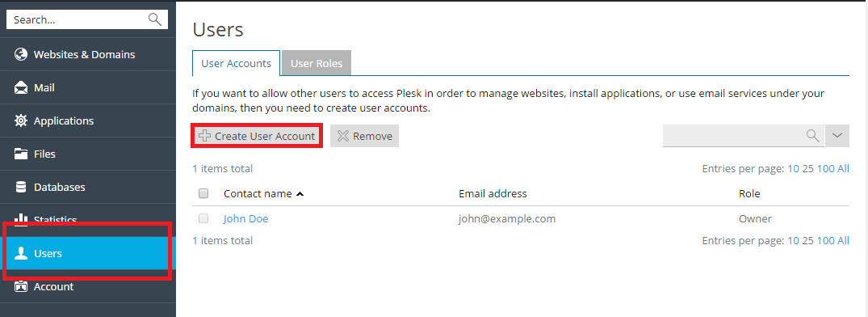
Task: Select the User Accounts tab
Action: (x=237, y=63)
